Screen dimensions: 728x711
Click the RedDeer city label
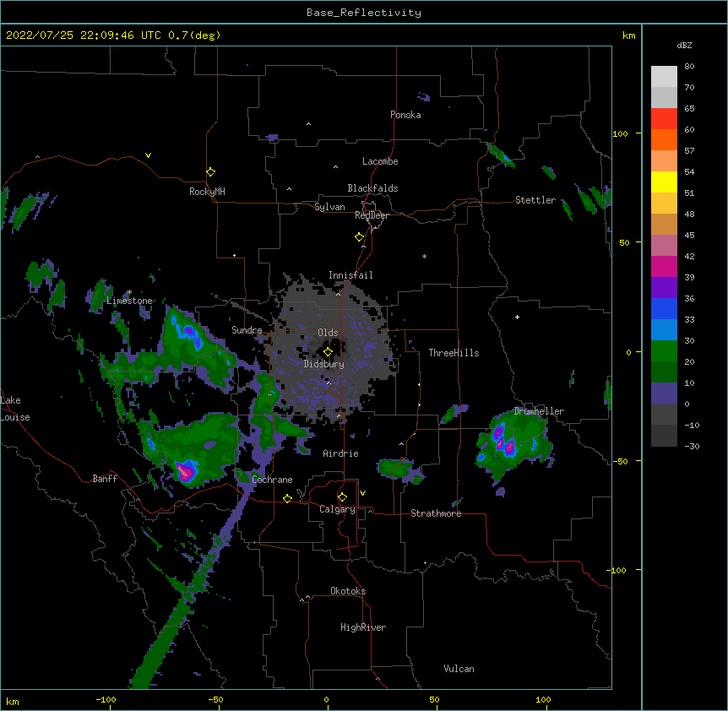point(372,215)
